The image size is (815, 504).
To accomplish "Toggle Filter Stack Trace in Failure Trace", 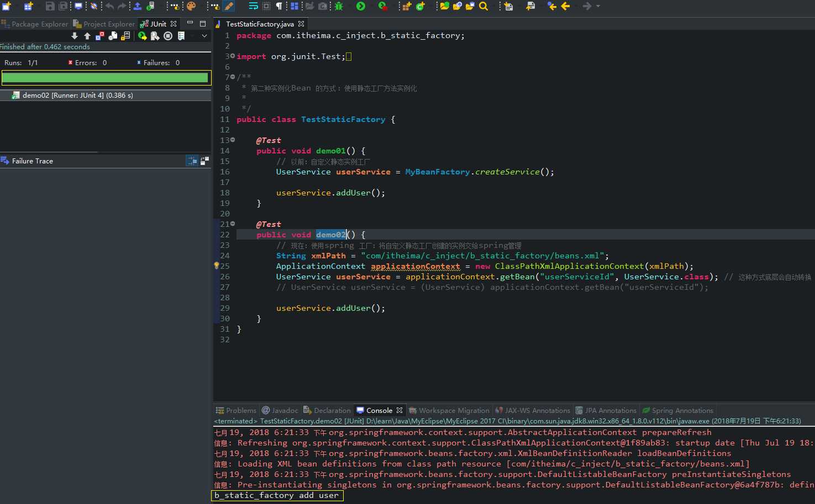I will pyautogui.click(x=192, y=161).
